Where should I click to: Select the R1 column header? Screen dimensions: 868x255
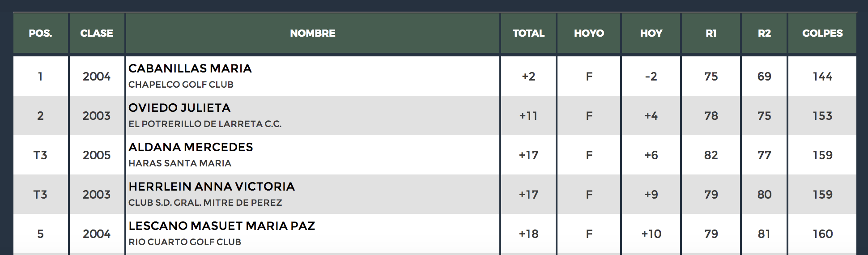[711, 33]
